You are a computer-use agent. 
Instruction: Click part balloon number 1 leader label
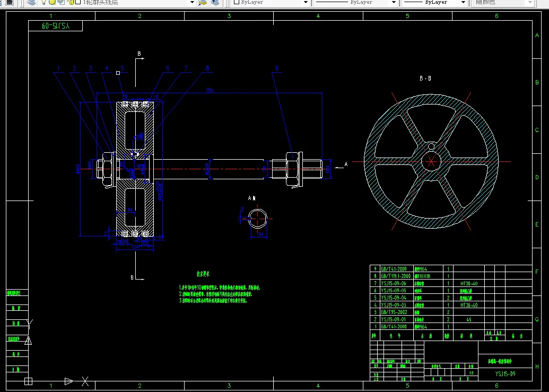[x=58, y=68]
